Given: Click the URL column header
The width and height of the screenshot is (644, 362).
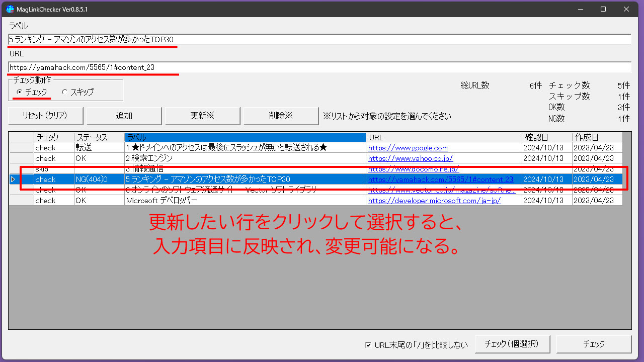Looking at the screenshot, I should click(444, 137).
